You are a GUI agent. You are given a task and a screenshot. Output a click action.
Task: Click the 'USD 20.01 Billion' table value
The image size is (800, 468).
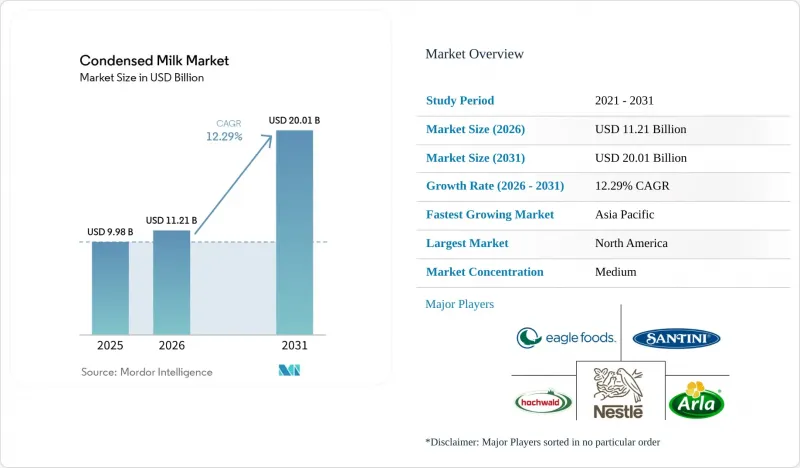pos(641,158)
